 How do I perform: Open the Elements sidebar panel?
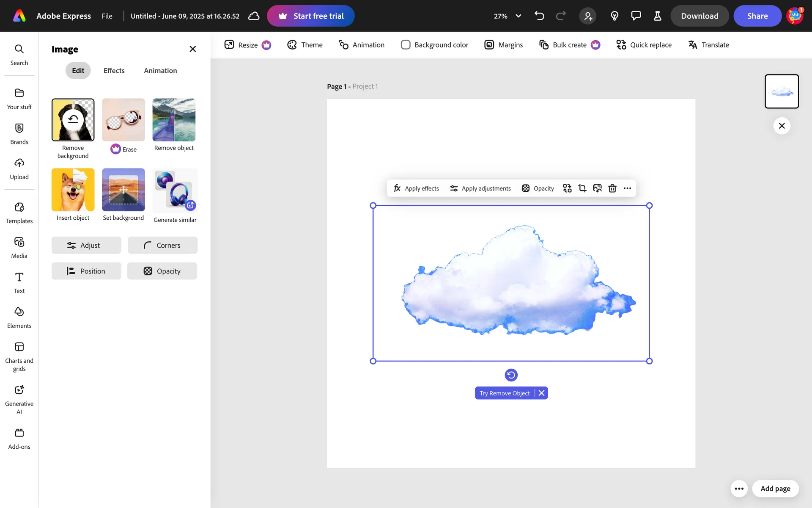click(x=19, y=317)
